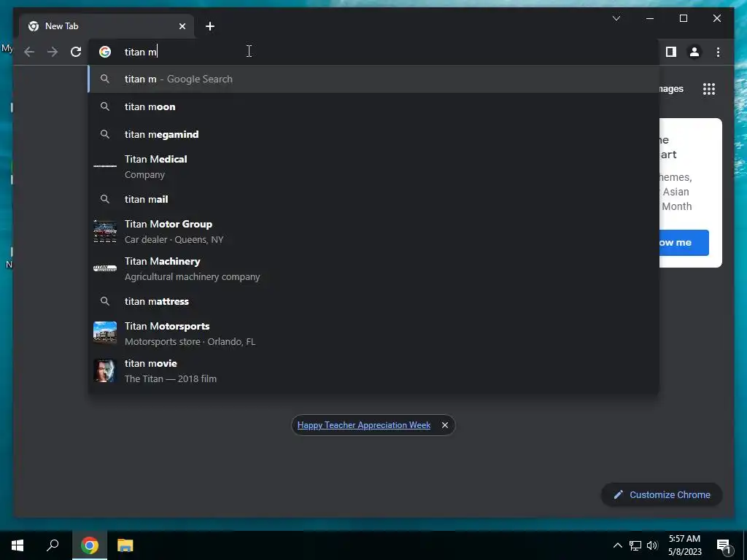This screenshot has height=560, width=747.
Task: Open File Explorer from taskbar
Action: click(125, 545)
